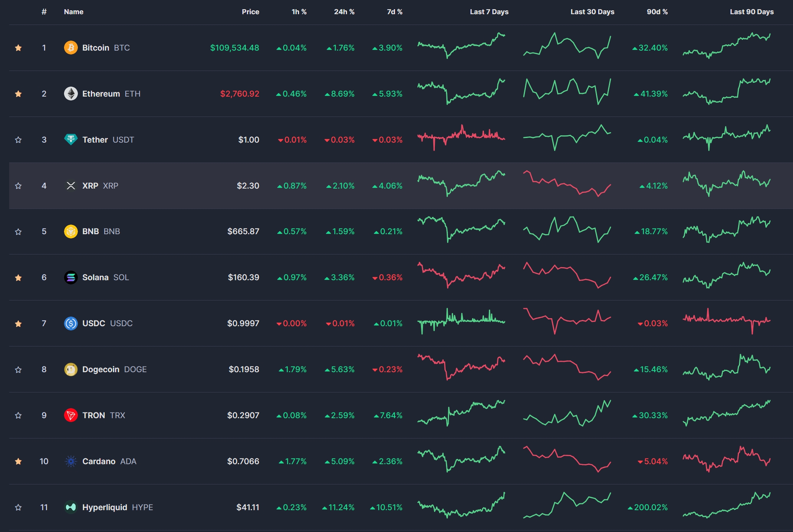Click the BNB coin logo
This screenshot has height=532, width=793.
pyautogui.click(x=71, y=232)
